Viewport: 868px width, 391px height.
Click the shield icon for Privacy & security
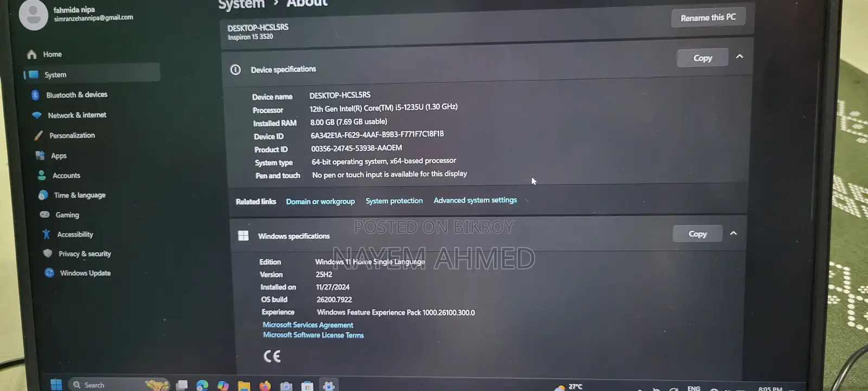(48, 253)
